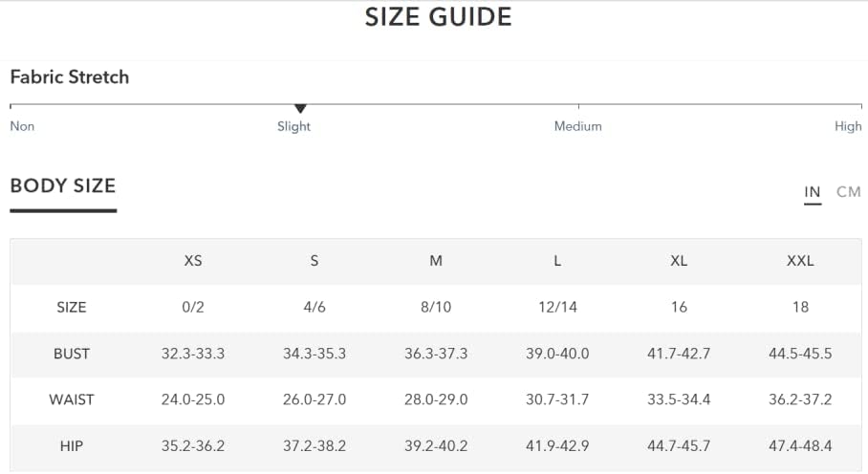Screen dimensions: 868x474
Task: Click the High stretch label
Action: pos(848,127)
